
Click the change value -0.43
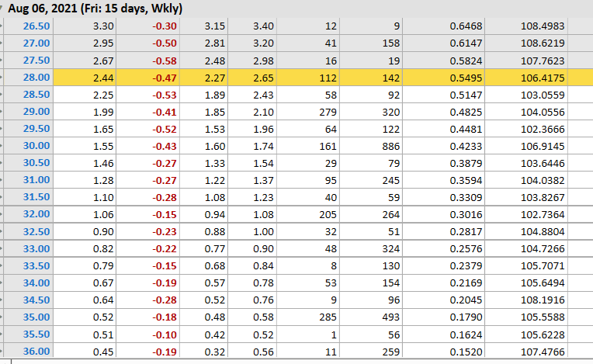pos(165,146)
